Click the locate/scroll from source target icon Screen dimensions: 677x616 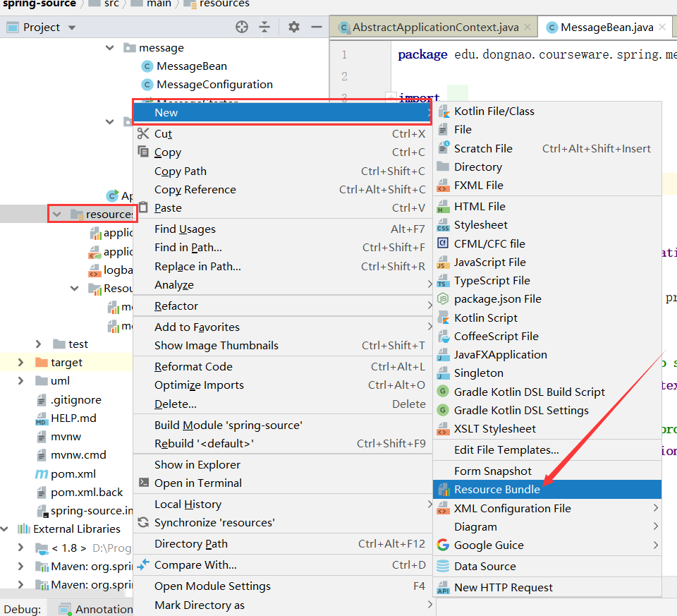[x=242, y=28]
